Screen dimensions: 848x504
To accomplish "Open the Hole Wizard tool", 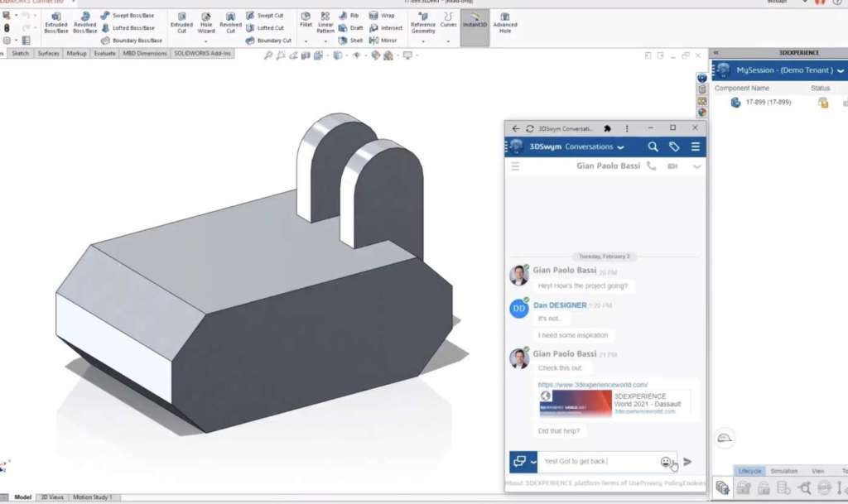I will tap(206, 22).
